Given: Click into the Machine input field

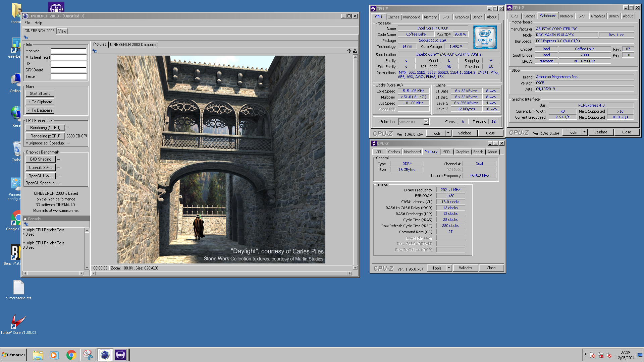Looking at the screenshot, I should point(68,51).
